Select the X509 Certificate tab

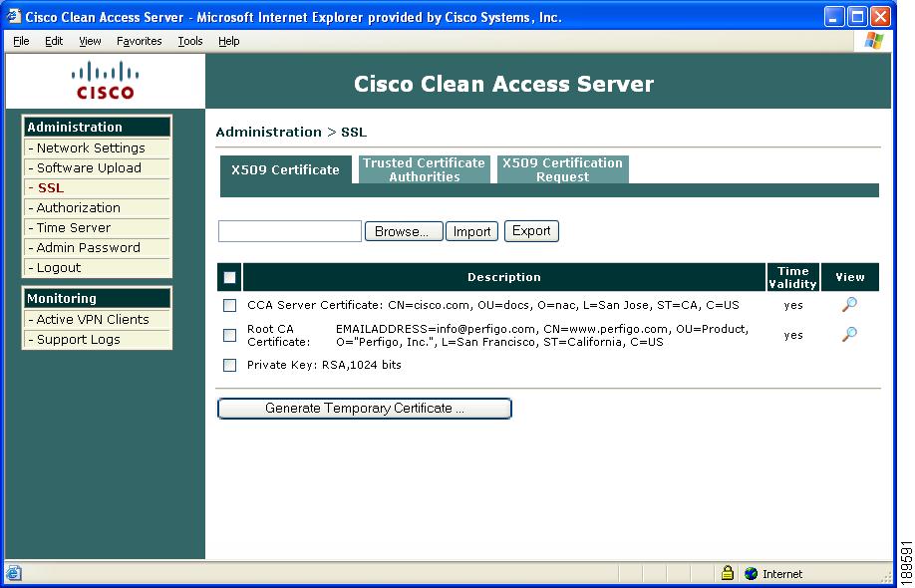click(x=285, y=169)
